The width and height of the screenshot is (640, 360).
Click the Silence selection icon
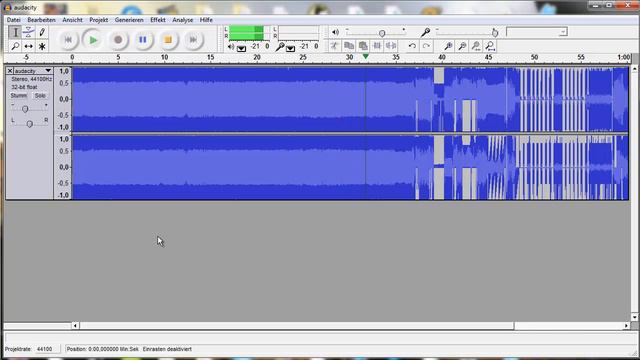[x=391, y=46]
